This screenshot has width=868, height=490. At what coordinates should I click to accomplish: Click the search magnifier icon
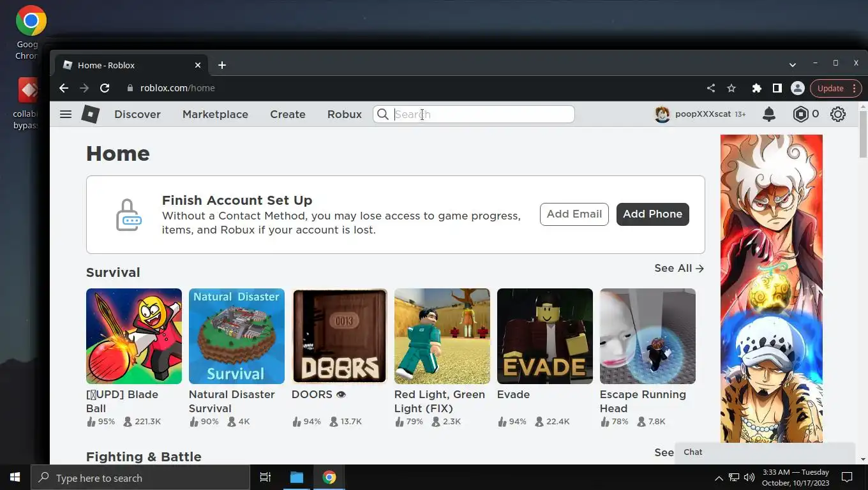pyautogui.click(x=382, y=114)
